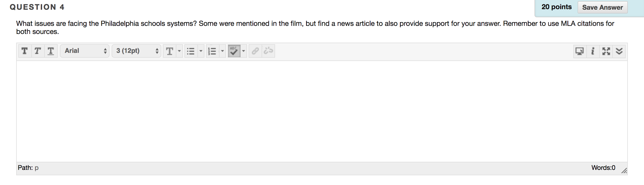Open the editor preview monitor icon
The width and height of the screenshot is (644, 185).
[x=580, y=51]
